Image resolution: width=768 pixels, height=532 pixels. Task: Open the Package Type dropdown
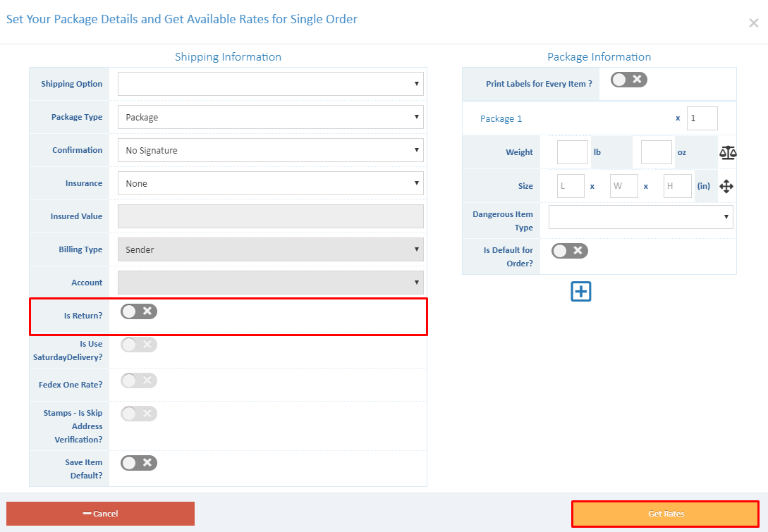pyautogui.click(x=270, y=116)
